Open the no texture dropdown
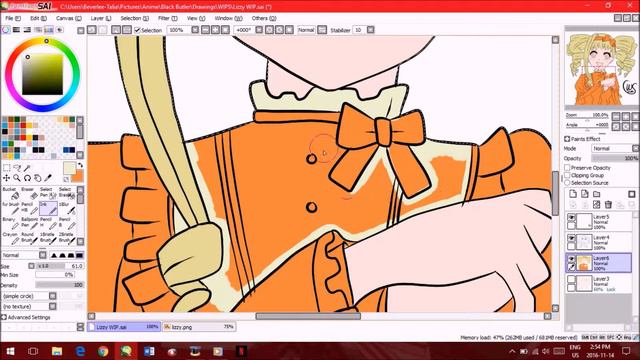The image size is (640, 360). pos(29,307)
